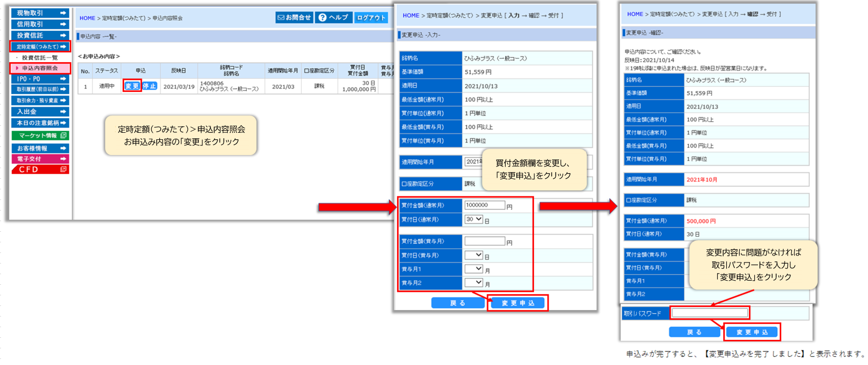868x365 pixels.
Task: Click the 1,000,000 円 amount in the list
Action: 359,89
